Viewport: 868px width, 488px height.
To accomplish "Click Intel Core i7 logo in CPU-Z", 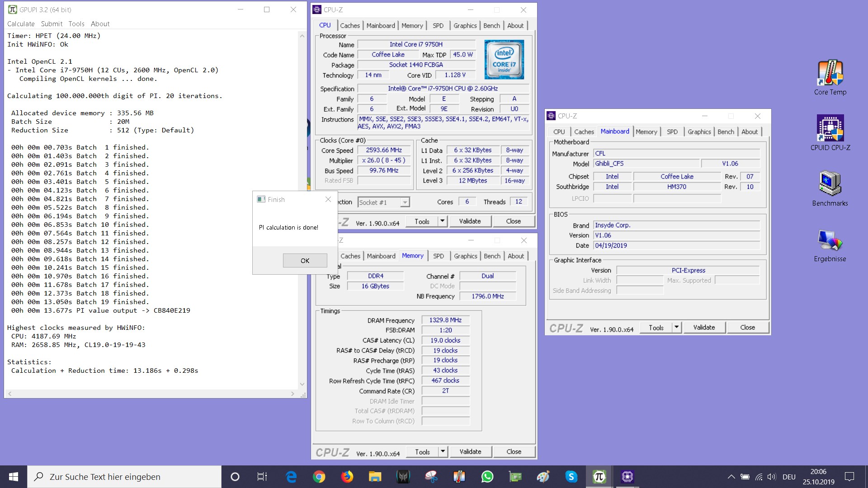I will click(504, 60).
